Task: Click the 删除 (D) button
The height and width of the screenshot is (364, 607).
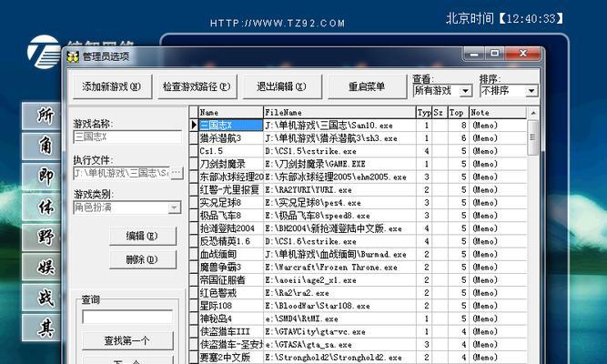Action: (x=143, y=259)
